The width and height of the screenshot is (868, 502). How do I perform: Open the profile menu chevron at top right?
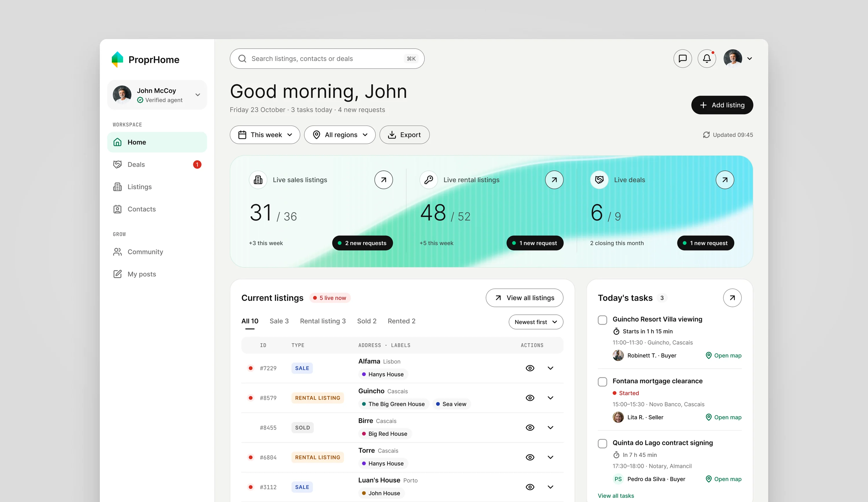tap(749, 58)
